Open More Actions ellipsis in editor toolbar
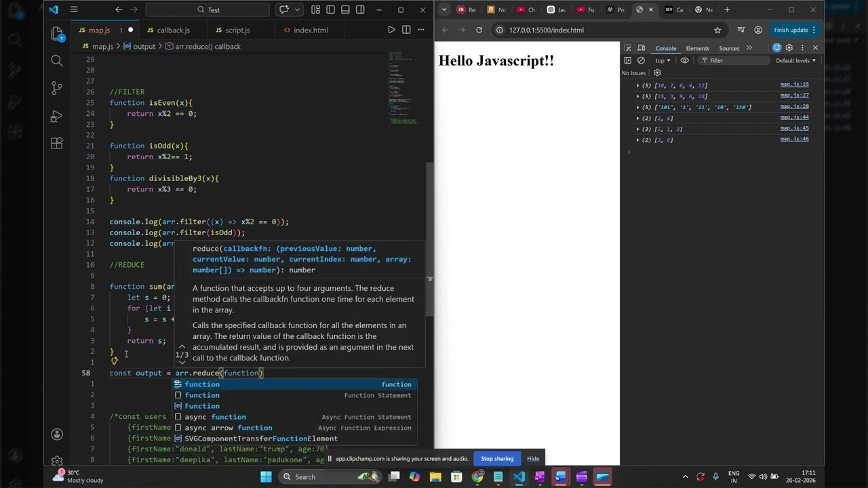This screenshot has height=488, width=868. (x=421, y=30)
